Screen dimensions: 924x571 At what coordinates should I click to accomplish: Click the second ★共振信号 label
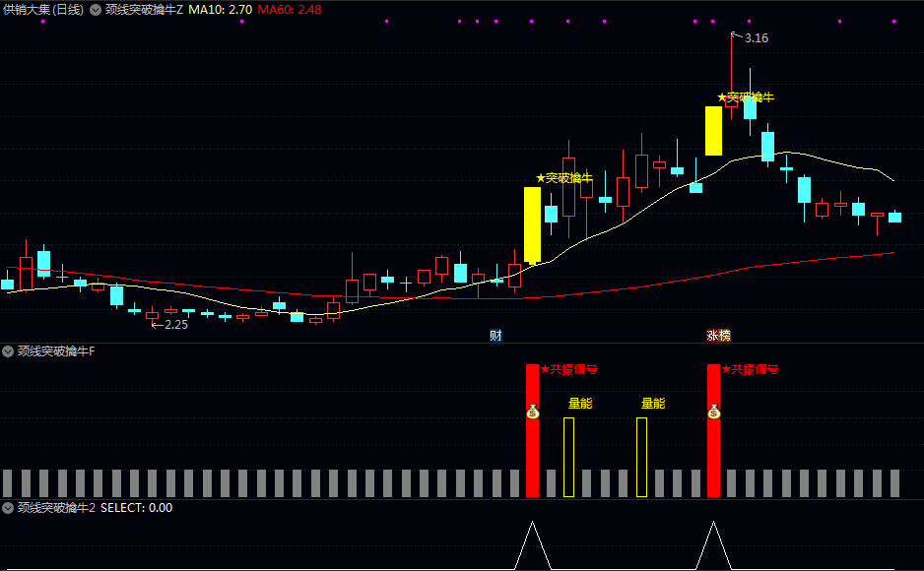[x=750, y=370]
